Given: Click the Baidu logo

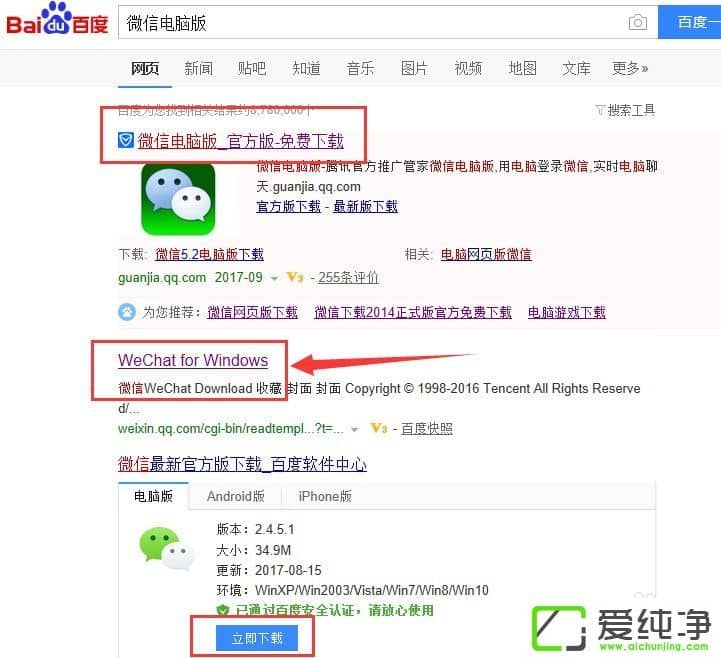Looking at the screenshot, I should 57,19.
